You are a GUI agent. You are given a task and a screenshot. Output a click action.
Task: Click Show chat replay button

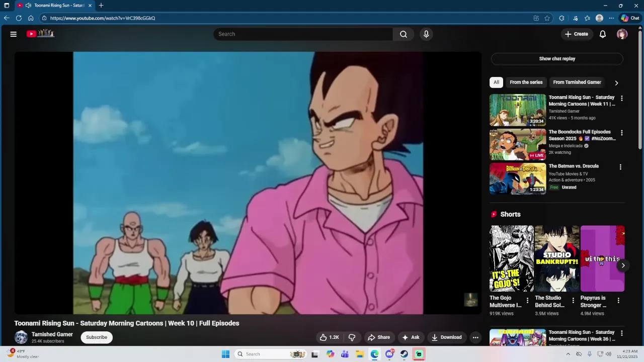coord(557,59)
